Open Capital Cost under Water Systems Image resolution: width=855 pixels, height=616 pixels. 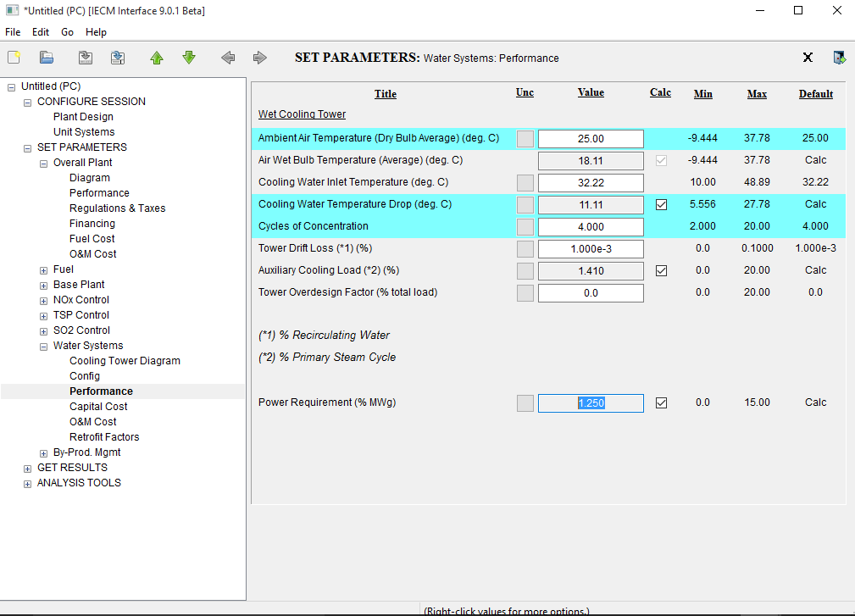click(x=98, y=407)
